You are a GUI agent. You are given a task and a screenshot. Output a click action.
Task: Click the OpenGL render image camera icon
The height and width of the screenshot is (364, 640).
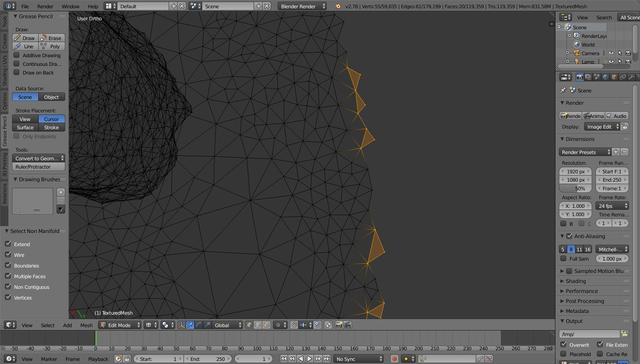[339, 325]
